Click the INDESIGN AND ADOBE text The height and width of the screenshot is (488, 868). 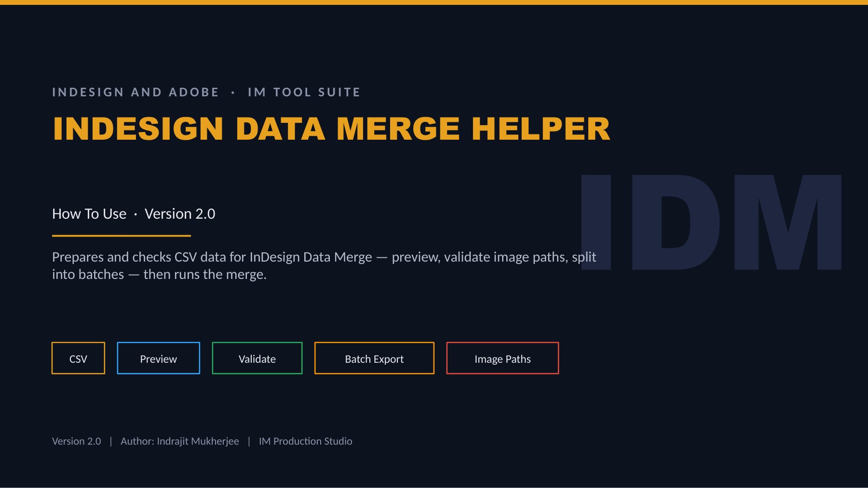coord(136,92)
